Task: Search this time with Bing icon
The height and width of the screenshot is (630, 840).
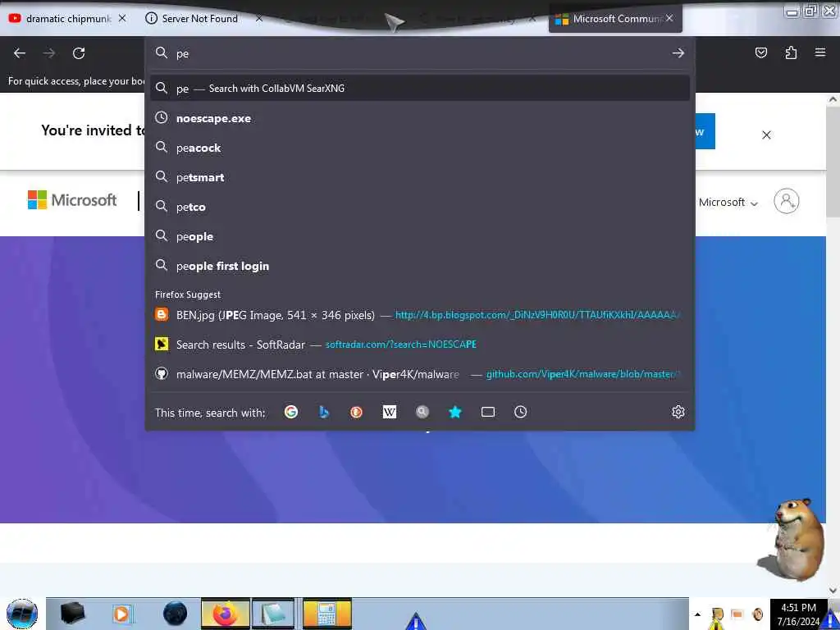Action: [323, 412]
